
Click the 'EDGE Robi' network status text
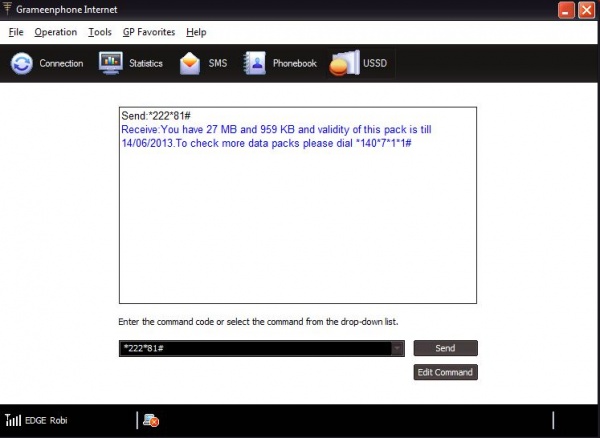46,420
